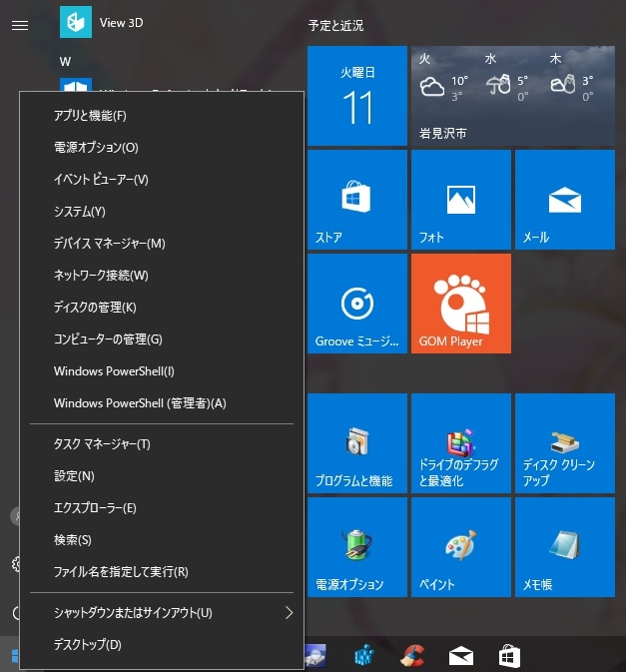Click the blue cubes icon in taskbar
Viewport: 626px width, 672px height.
pos(364,656)
